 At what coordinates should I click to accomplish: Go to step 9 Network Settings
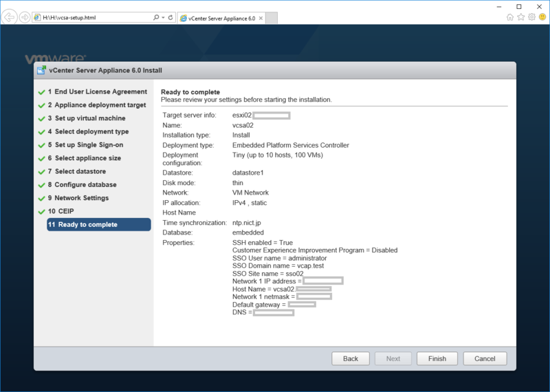click(78, 198)
